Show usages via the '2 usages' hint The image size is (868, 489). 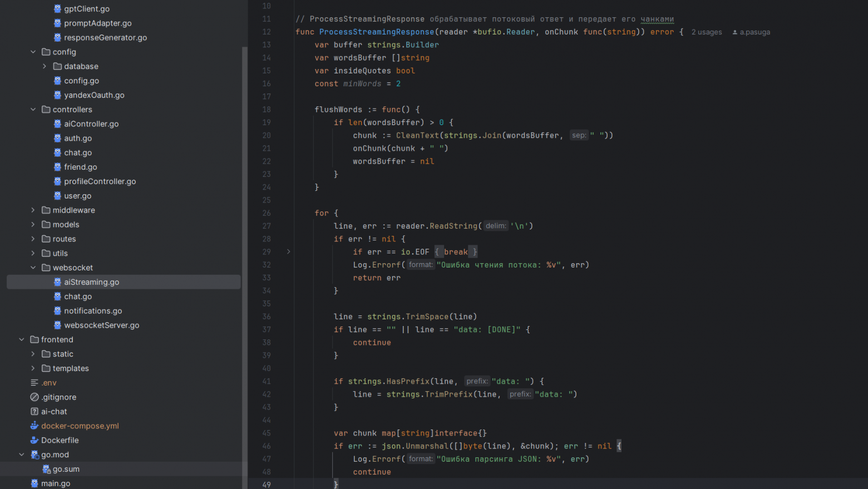707,32
